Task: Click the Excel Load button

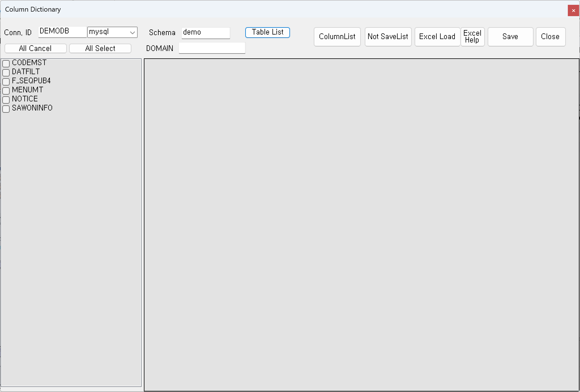Action: pyautogui.click(x=437, y=37)
